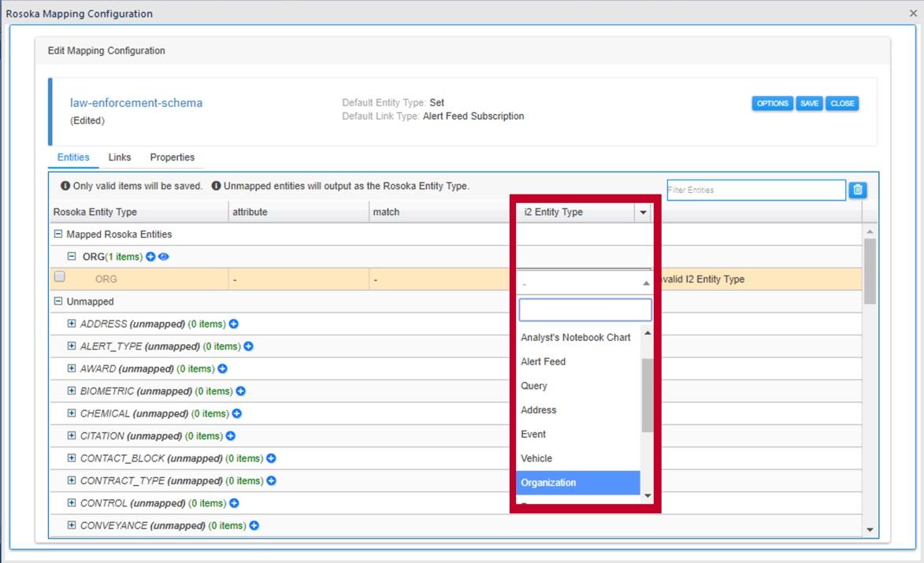
Task: Open the Properties tab
Action: point(172,157)
